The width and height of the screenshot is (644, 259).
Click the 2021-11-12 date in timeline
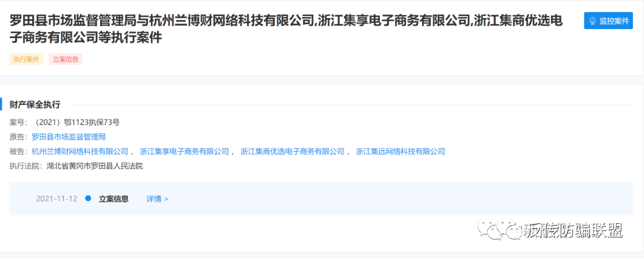(57, 199)
